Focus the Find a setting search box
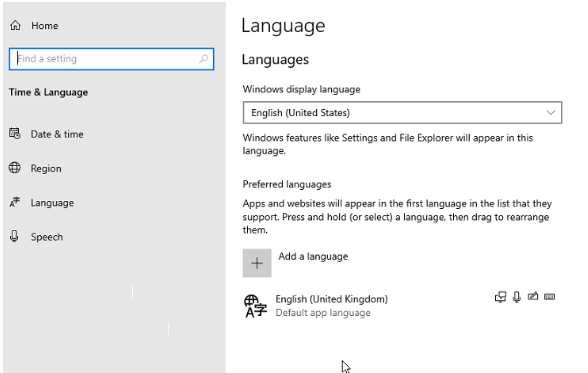Image resolution: width=588 pixels, height=373 pixels. [x=111, y=59]
